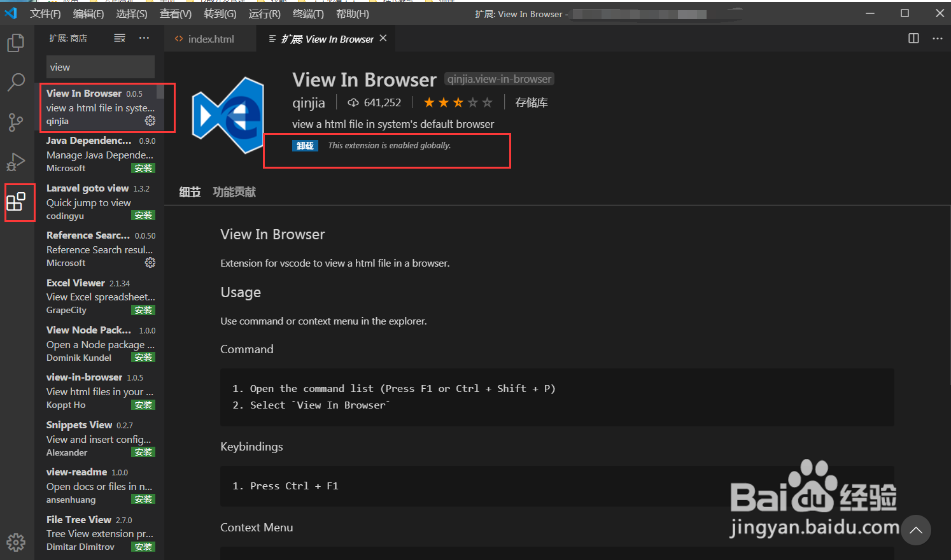Open editor more actions ellipsis menu
Image resolution: width=951 pixels, height=560 pixels.
(938, 38)
